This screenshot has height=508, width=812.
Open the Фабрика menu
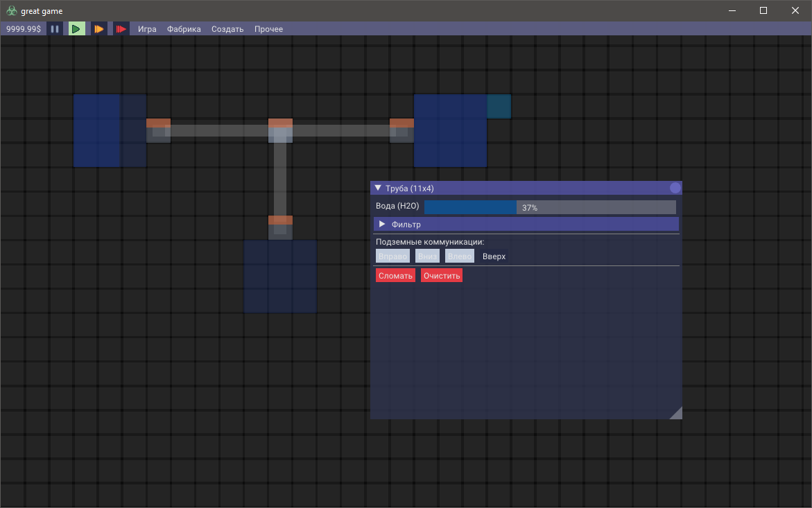point(184,29)
